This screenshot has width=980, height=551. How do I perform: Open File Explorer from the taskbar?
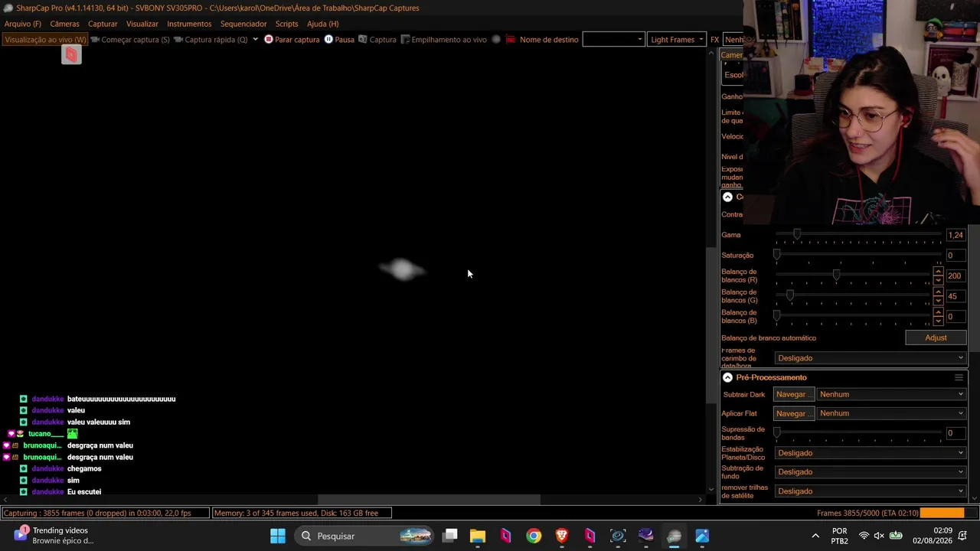(x=478, y=536)
